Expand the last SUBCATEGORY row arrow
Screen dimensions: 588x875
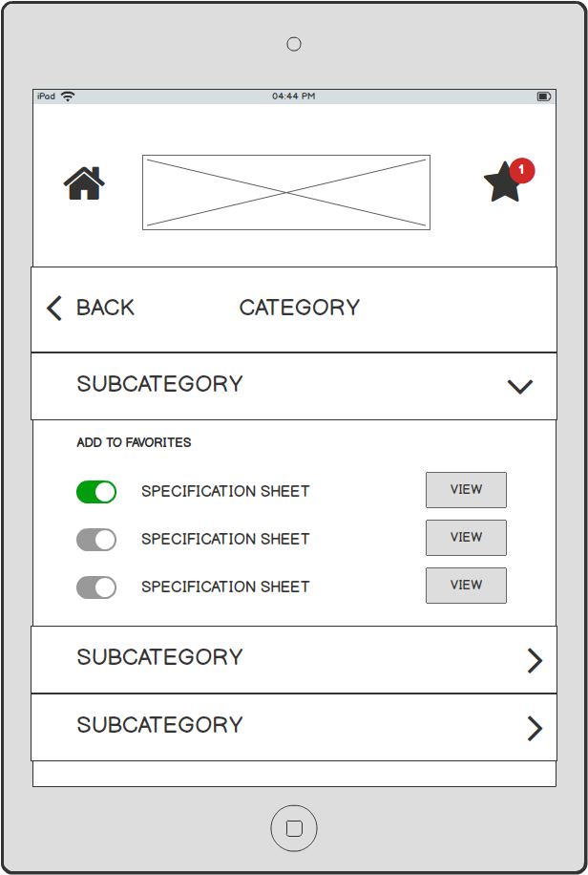point(535,728)
